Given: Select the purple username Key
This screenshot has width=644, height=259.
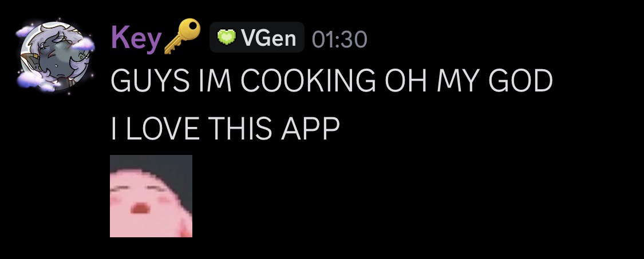Looking at the screenshot, I should (136, 38).
